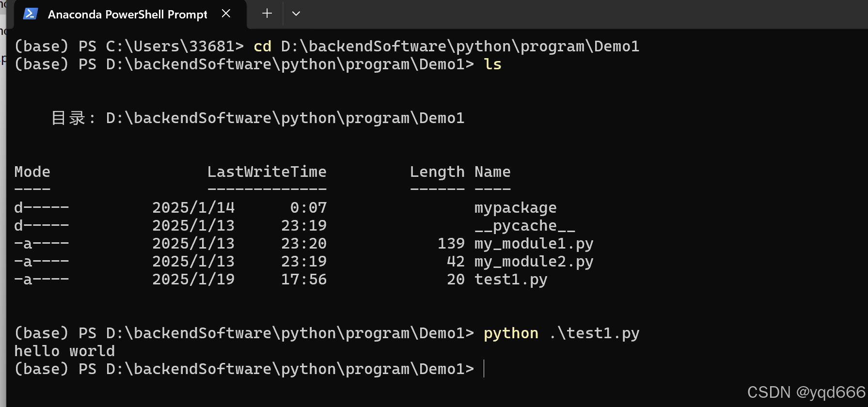Click the time 0:07
The image size is (868, 407).
[308, 207]
